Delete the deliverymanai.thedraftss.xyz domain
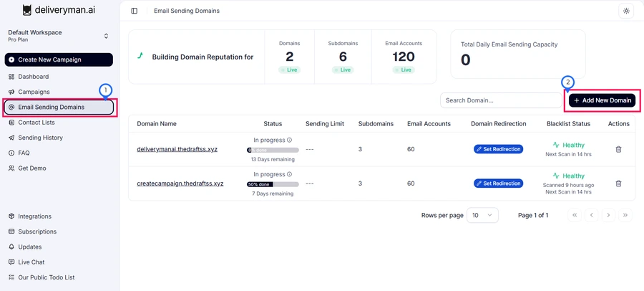Screen dimensions: 644x291 click(x=618, y=149)
